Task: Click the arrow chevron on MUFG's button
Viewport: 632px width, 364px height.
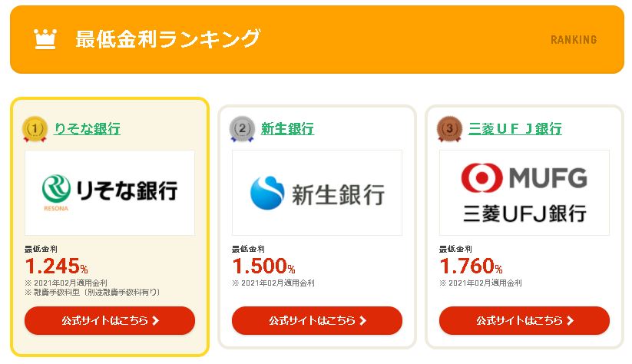Action: point(570,320)
